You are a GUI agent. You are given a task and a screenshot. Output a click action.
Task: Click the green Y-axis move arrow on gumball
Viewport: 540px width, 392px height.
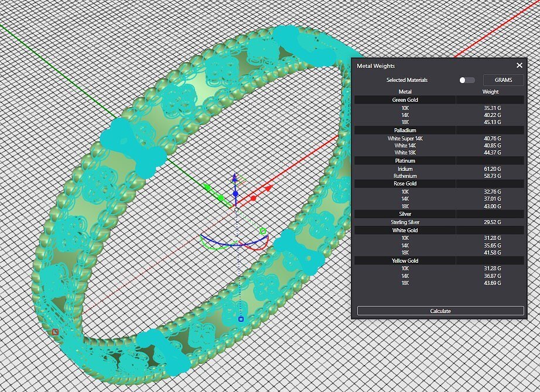pos(207,187)
